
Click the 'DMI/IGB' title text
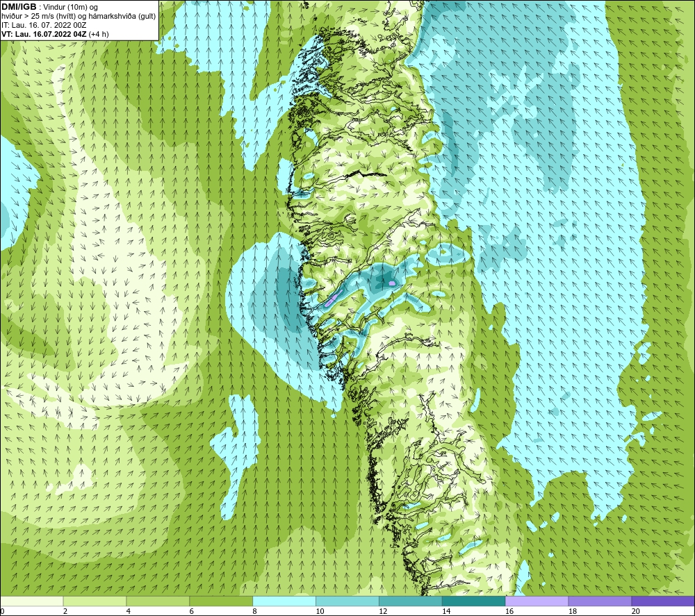pos(19,7)
